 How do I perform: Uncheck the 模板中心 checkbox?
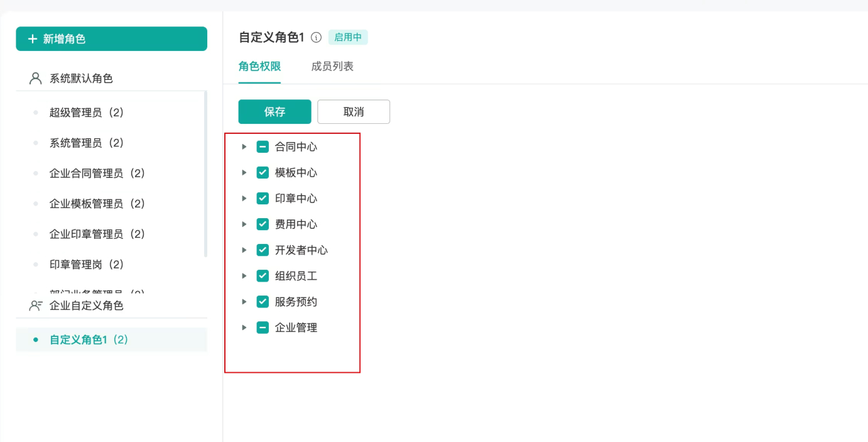pos(263,173)
